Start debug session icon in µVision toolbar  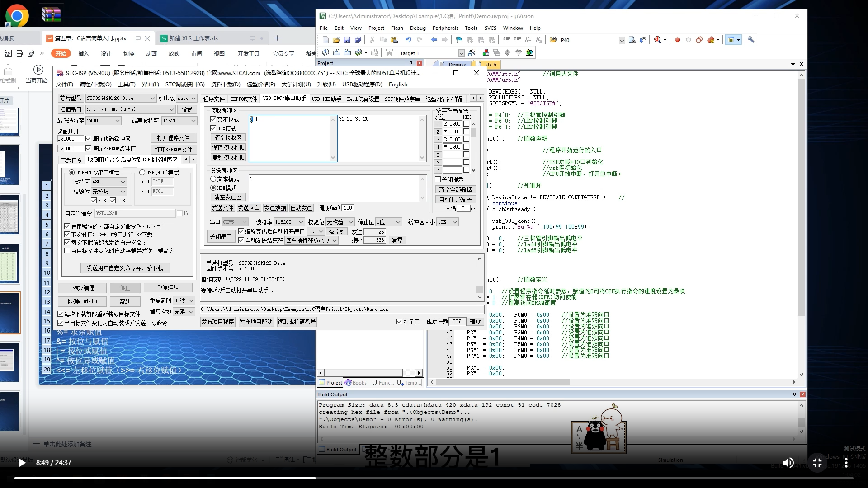point(658,40)
